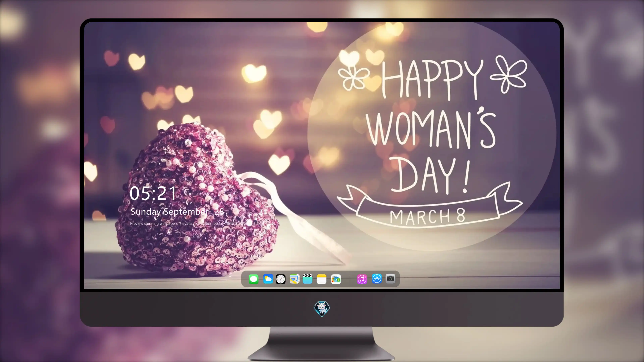
Task: Open the iTunes music app
Action: tap(362, 279)
